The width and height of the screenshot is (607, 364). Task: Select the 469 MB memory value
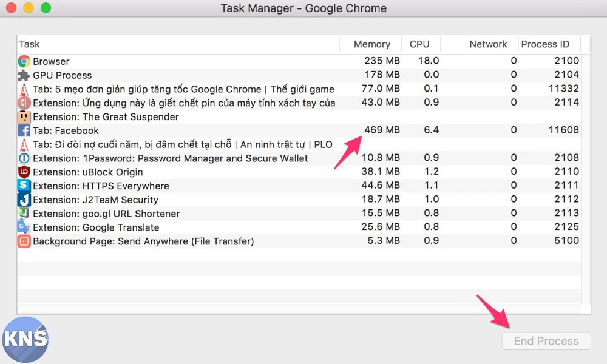[x=382, y=130]
